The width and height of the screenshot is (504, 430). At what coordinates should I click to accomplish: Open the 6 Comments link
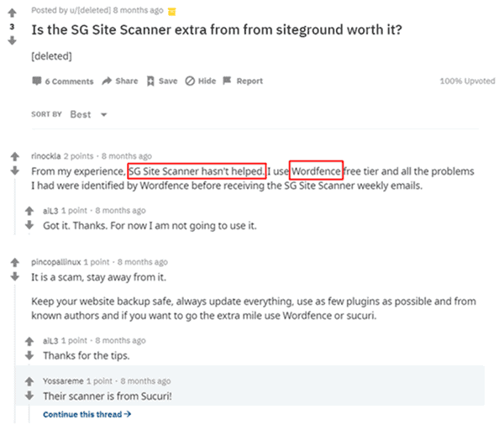click(x=63, y=81)
